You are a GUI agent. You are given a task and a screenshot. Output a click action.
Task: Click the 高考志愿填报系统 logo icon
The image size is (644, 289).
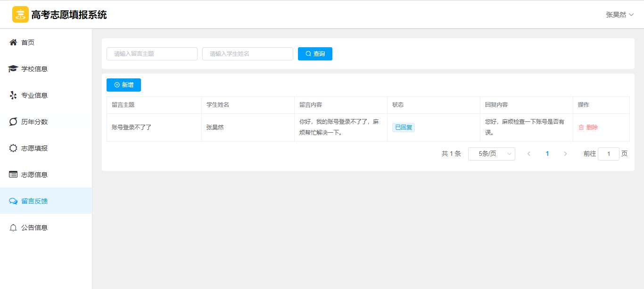[20, 15]
